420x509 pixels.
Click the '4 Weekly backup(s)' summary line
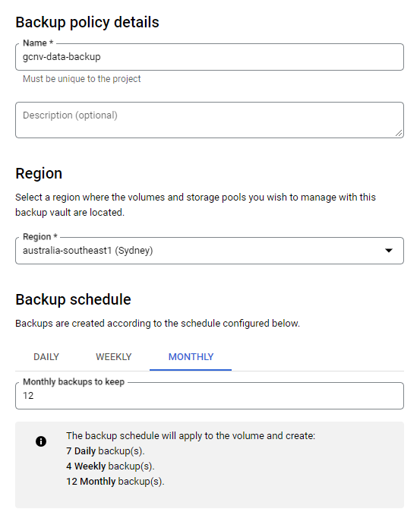tap(110, 466)
